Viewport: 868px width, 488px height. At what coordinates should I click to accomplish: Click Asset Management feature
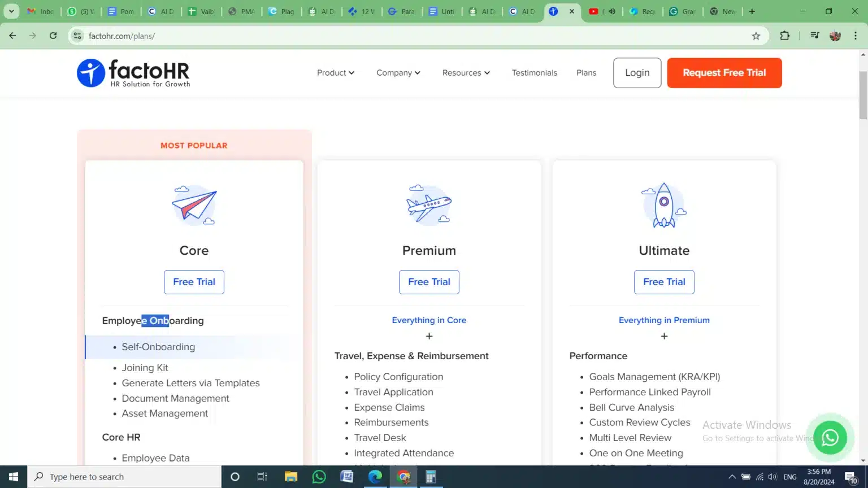coord(164,413)
